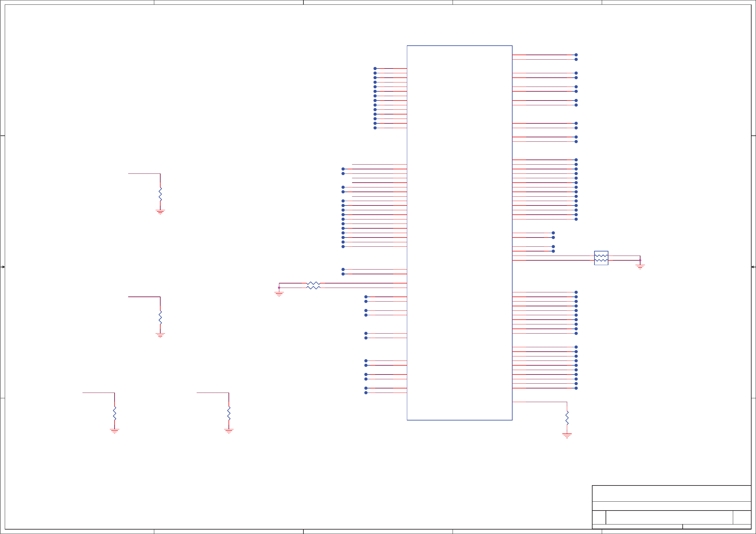
Task: Click ground symbol right of resistor network box
Action: (x=640, y=266)
